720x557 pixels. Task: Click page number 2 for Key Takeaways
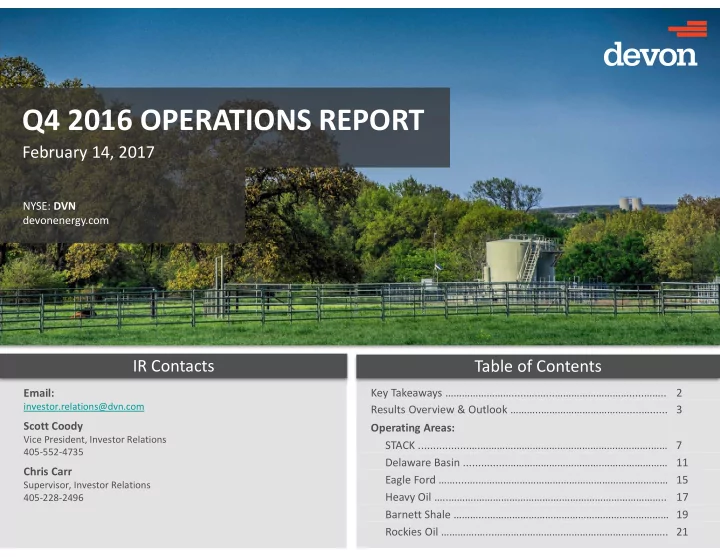tap(679, 393)
